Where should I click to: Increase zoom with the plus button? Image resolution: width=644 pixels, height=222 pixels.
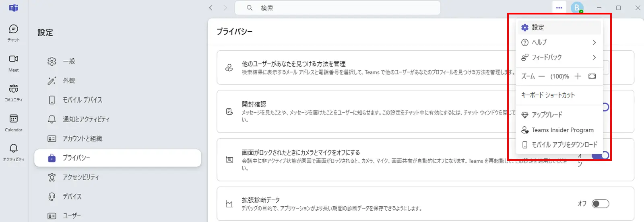pos(578,76)
